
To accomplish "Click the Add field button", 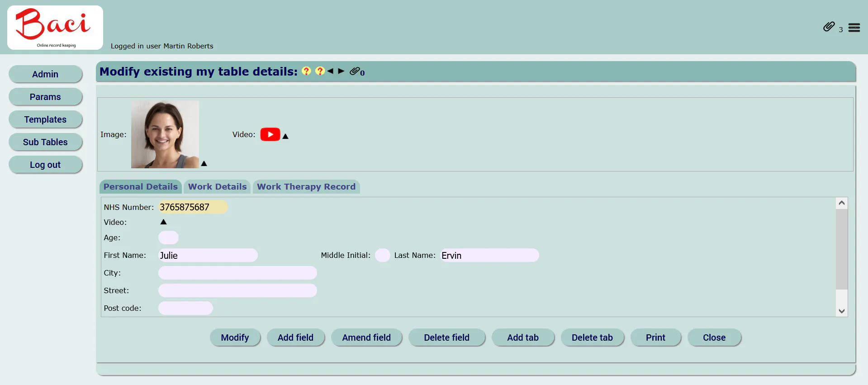I will [x=295, y=337].
